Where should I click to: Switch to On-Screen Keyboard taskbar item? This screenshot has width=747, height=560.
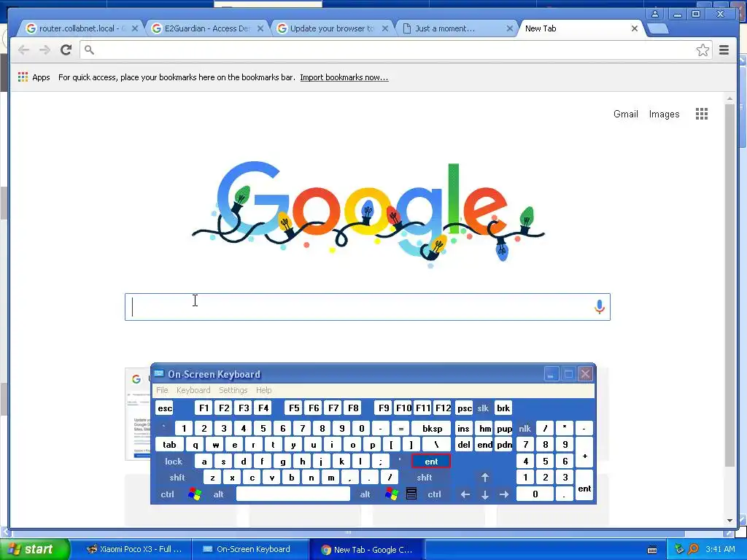click(250, 549)
